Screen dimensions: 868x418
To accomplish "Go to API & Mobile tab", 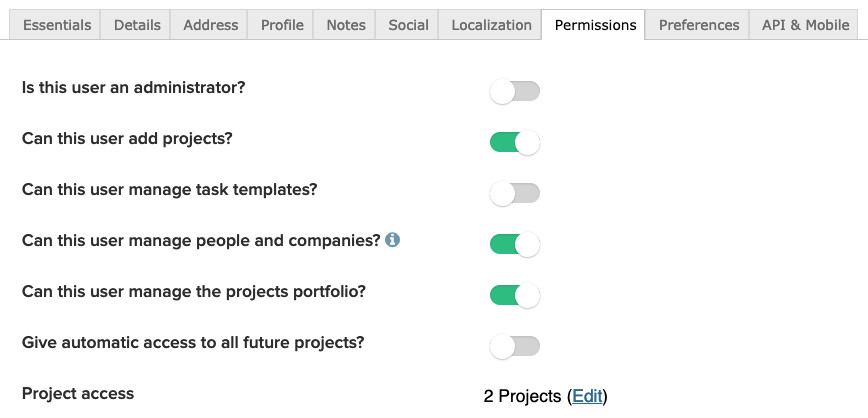I will point(805,25).
